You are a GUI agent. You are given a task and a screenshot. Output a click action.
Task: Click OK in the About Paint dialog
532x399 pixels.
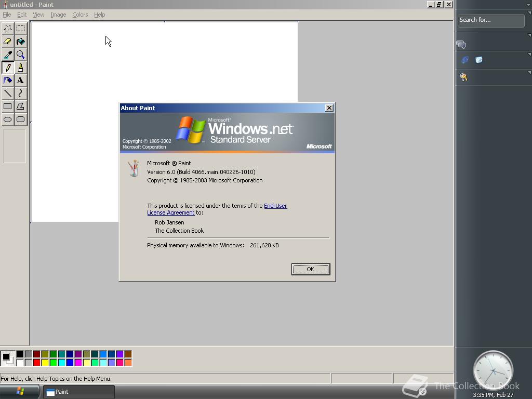[x=311, y=269]
